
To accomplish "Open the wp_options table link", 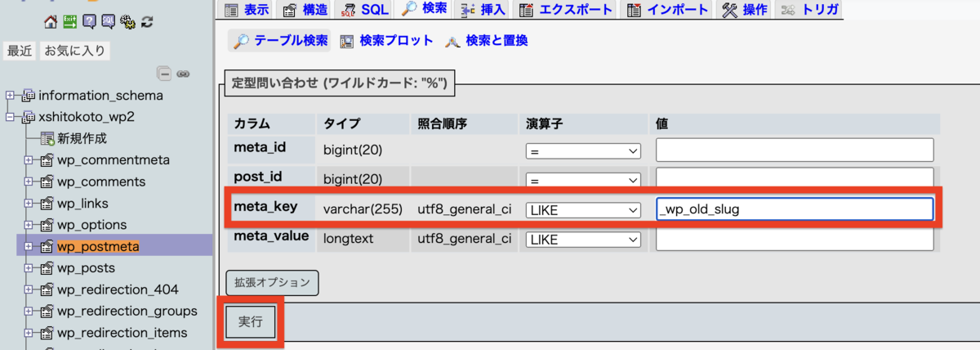I will (x=91, y=225).
